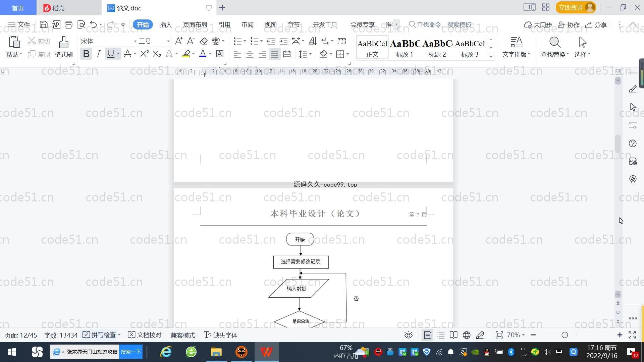Toggle Italic formatting
Viewport: 644px width, 362px height.
(98, 54)
